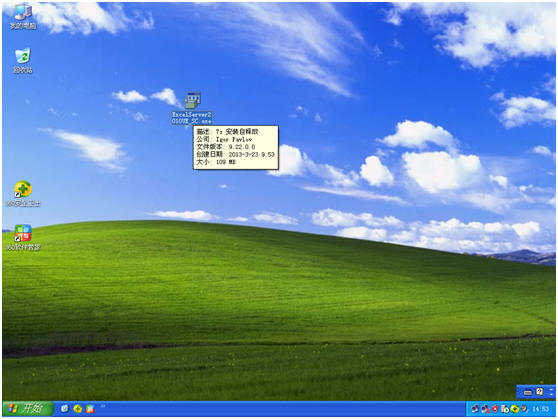558x419 pixels.
Task: Expand the quick launch overflow chevron
Action: coord(103,405)
